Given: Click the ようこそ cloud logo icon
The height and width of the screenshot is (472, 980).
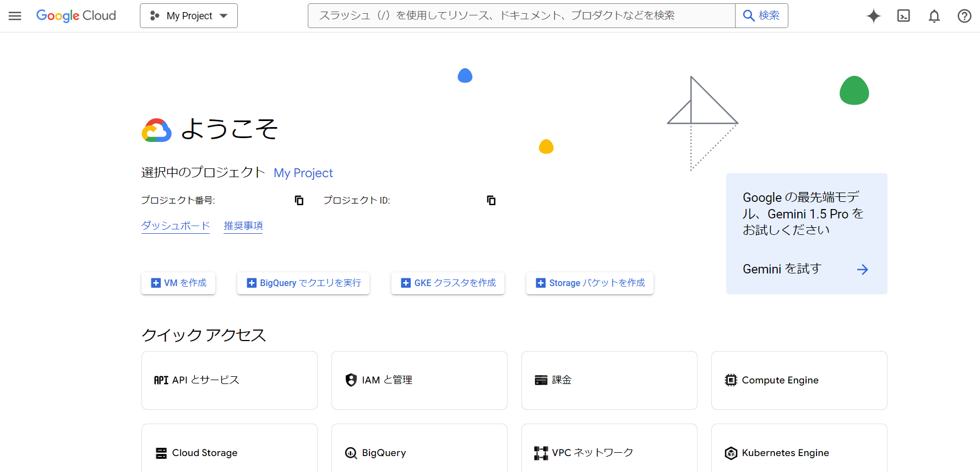Looking at the screenshot, I should pyautogui.click(x=156, y=130).
